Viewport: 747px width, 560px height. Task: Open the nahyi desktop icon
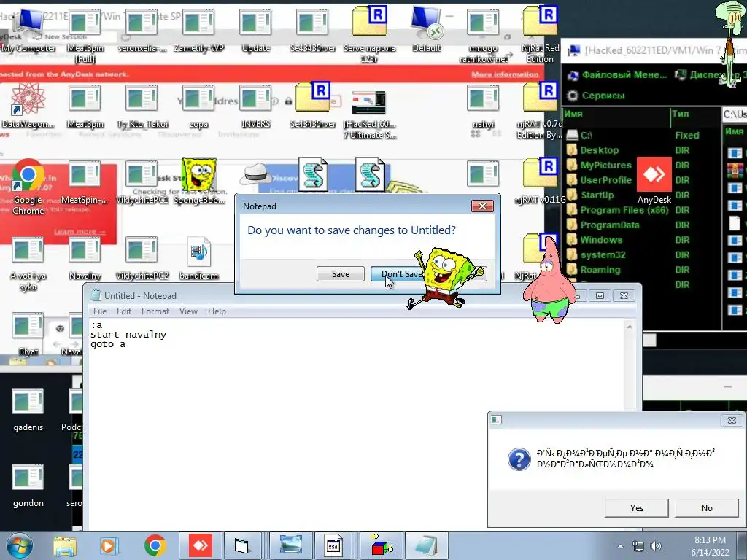[483, 106]
